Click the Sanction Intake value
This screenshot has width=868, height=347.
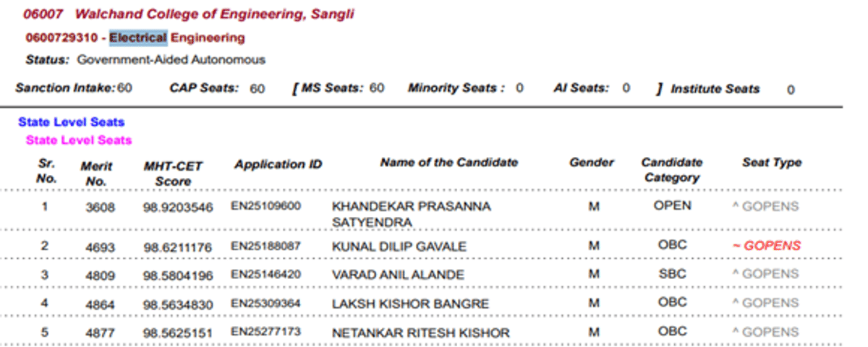tap(125, 87)
